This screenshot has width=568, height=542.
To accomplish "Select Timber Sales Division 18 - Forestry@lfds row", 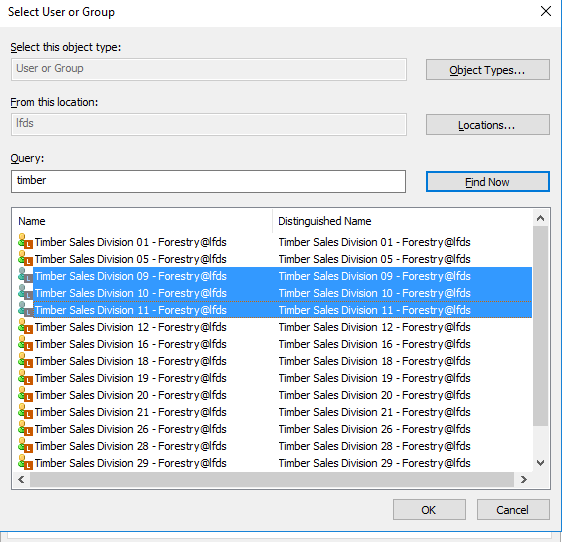I will coord(275,361).
